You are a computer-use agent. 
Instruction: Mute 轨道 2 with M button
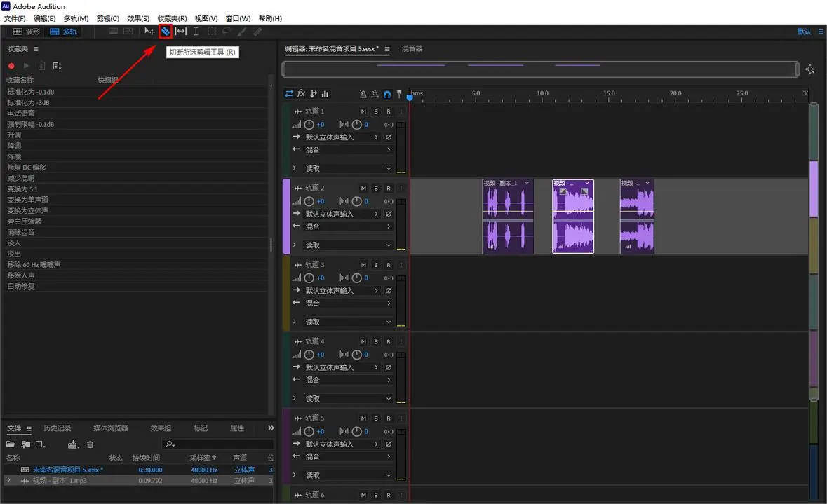pos(363,188)
